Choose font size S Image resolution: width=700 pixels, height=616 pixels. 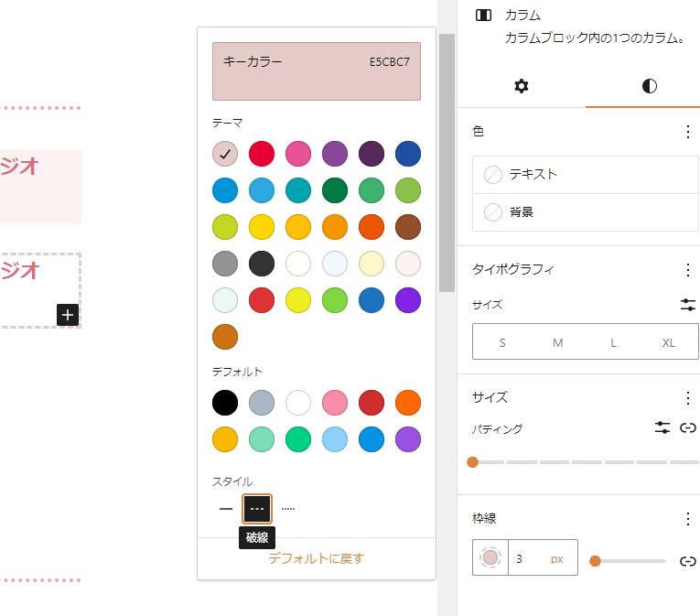[x=502, y=342]
